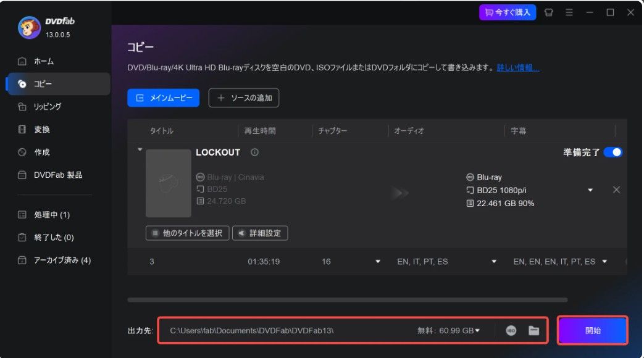This screenshot has width=644, height=358.
Task: Click the DVDFab mascot logo
Action: 29,28
